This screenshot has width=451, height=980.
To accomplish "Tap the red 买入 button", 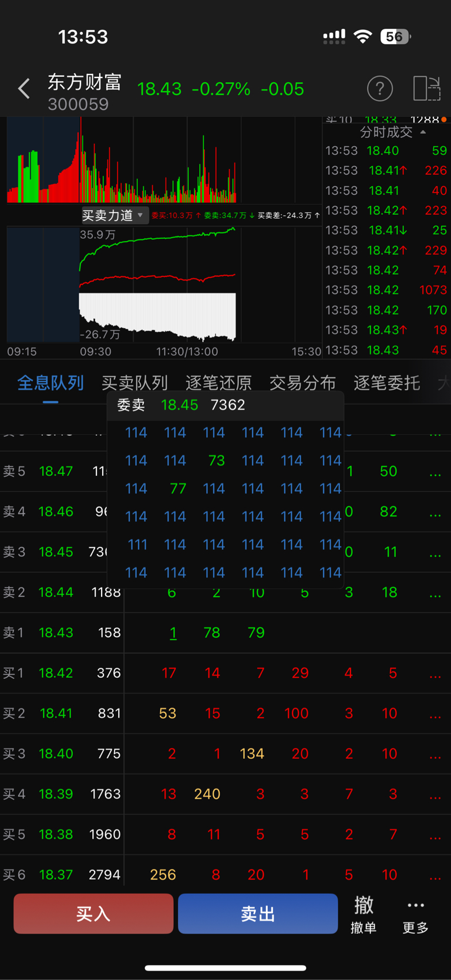I will pos(93,914).
